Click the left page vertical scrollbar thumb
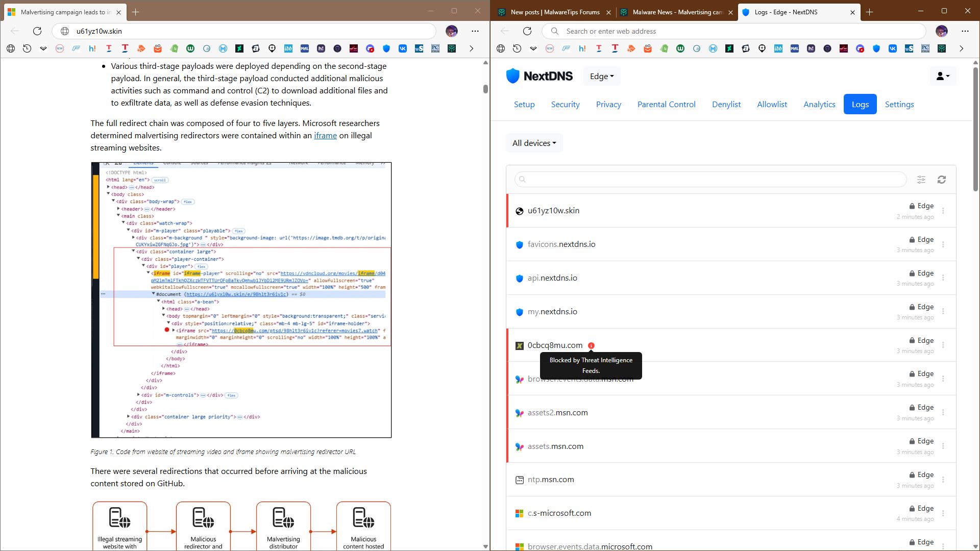980x551 pixels. 485,89
